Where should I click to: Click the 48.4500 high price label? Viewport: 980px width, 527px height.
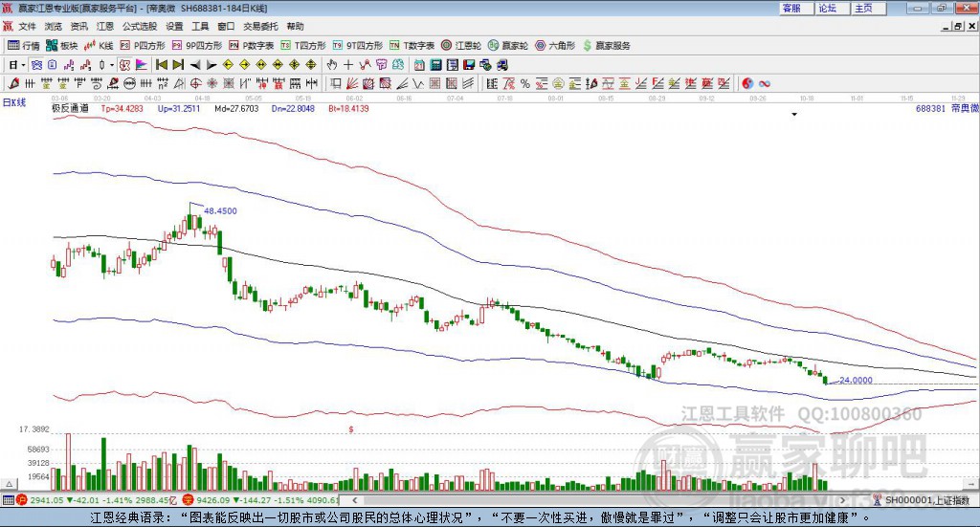tap(221, 211)
